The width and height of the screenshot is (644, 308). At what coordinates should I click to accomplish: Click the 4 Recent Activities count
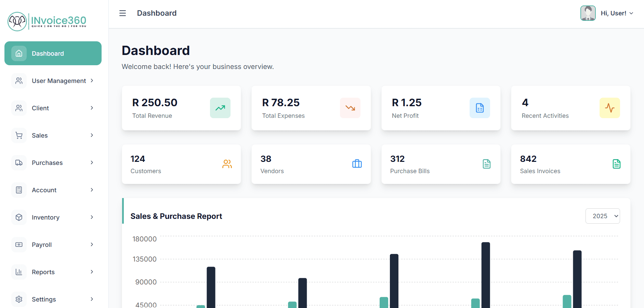(525, 102)
